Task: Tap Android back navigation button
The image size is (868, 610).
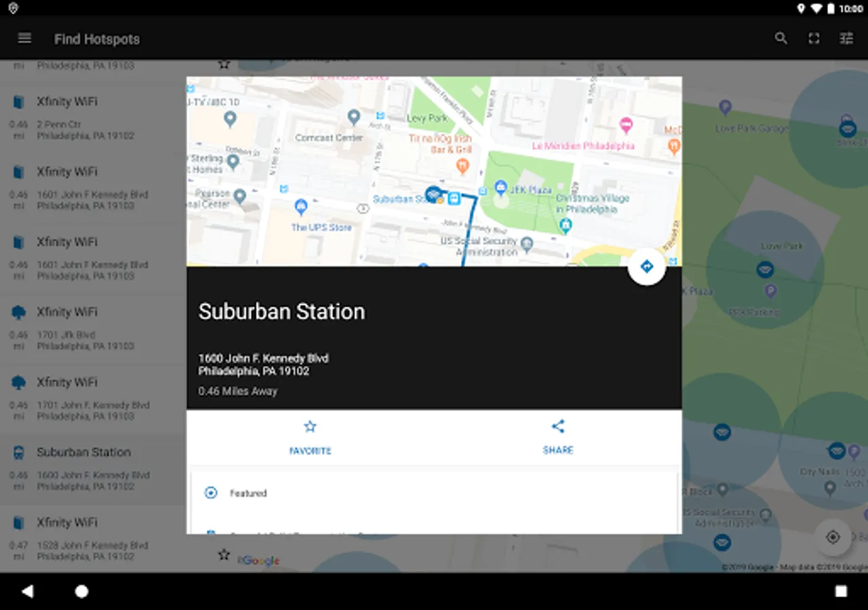Action: [27, 592]
